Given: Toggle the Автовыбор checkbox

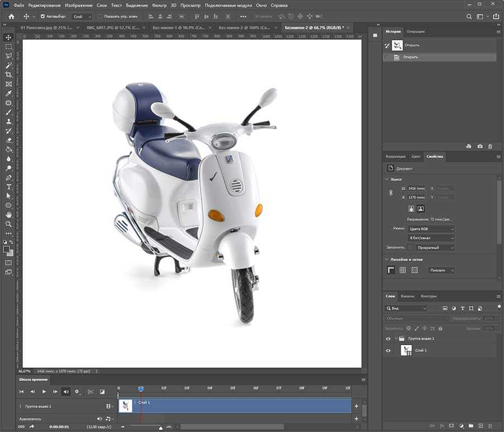Looking at the screenshot, I should pos(43,17).
